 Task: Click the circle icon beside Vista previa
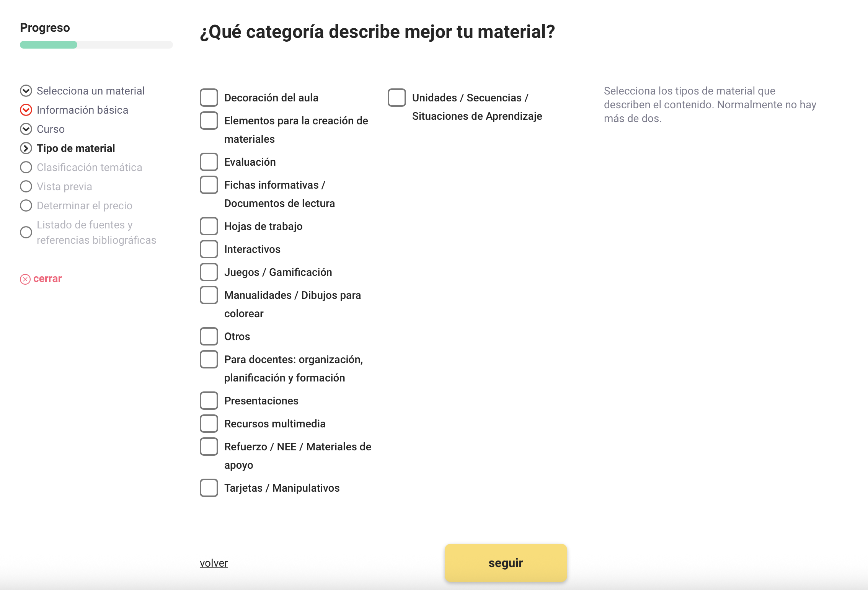coord(26,186)
